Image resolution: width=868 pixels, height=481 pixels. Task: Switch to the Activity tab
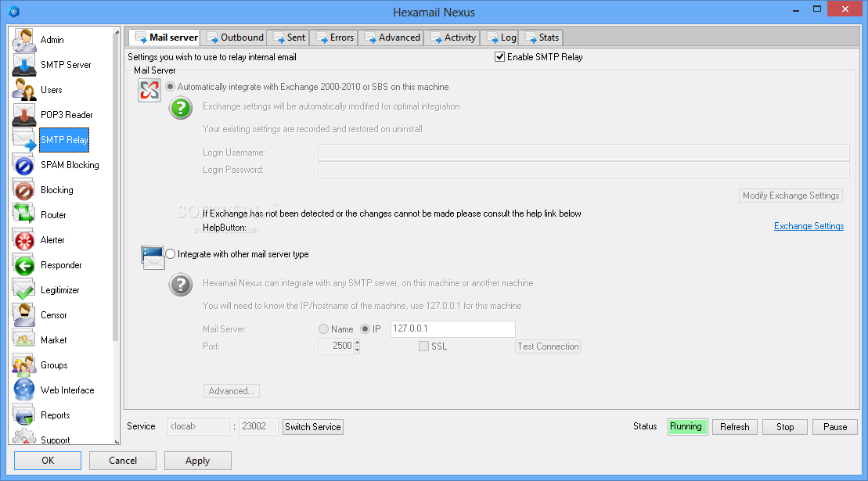click(x=452, y=38)
